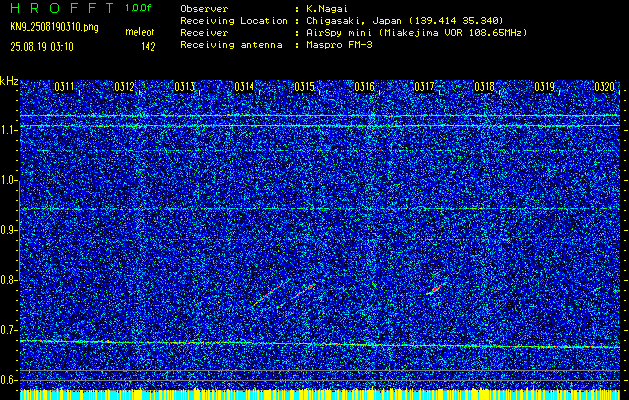Click the 1.0 frequency axis label

point(9,180)
